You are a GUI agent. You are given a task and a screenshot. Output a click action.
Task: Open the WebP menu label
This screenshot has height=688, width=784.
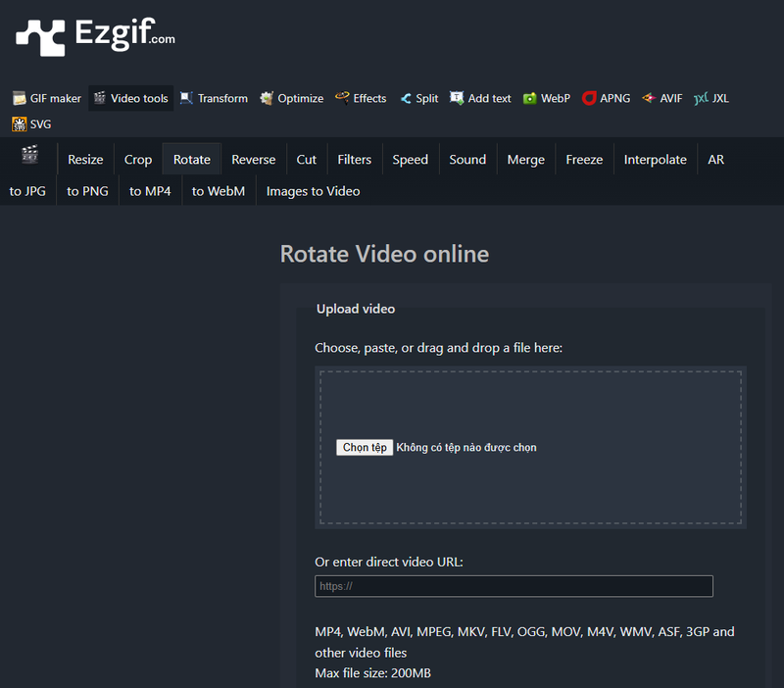556,99
